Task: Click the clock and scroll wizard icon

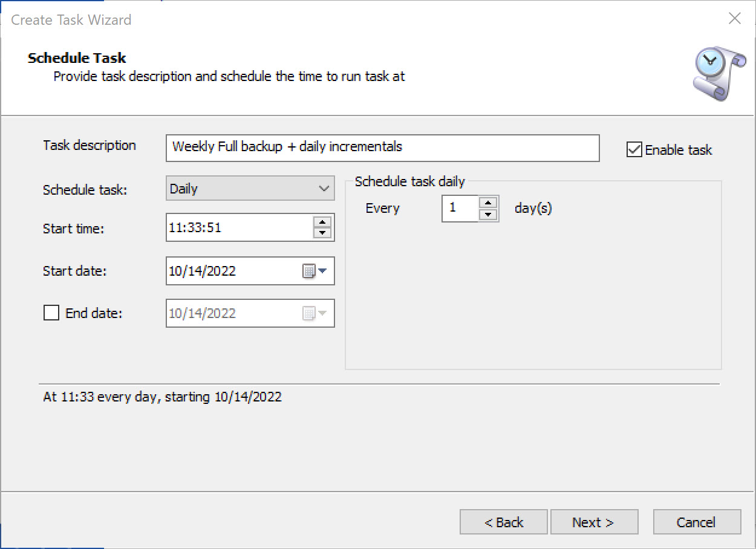Action: pyautogui.click(x=712, y=74)
